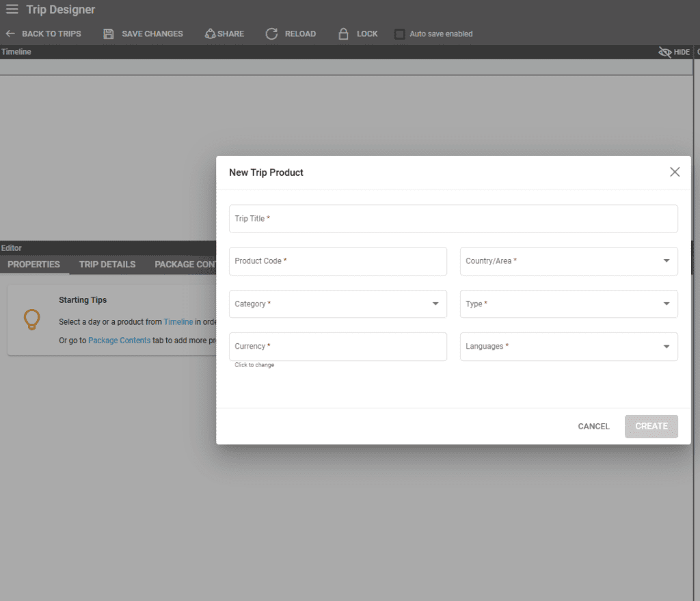Click the Reload circular arrow icon
This screenshot has width=700, height=601.
click(x=271, y=34)
